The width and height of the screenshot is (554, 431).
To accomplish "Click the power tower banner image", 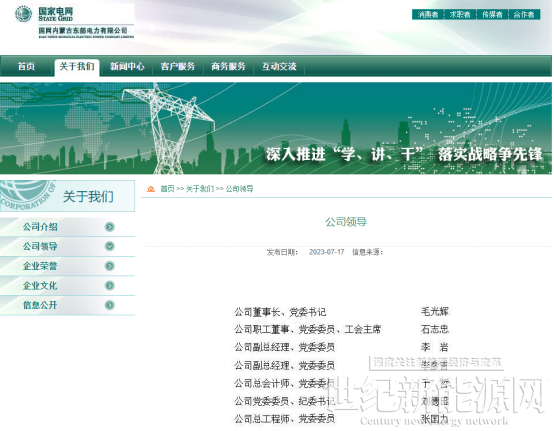I will point(276,128).
